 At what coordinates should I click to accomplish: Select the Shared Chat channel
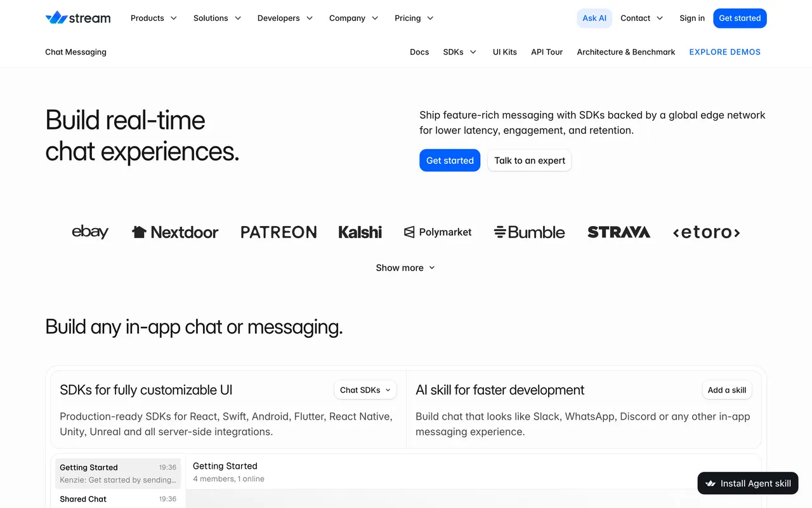pyautogui.click(x=118, y=499)
